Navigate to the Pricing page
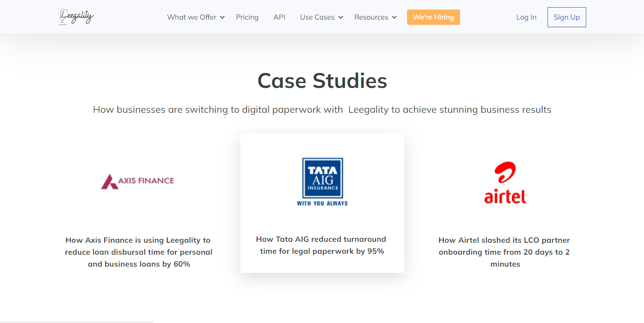 247,17
